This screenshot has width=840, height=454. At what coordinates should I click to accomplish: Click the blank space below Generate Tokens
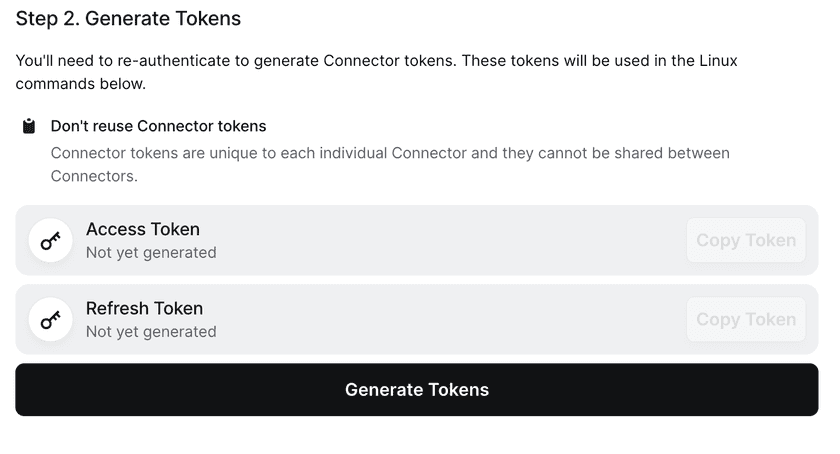point(417,436)
